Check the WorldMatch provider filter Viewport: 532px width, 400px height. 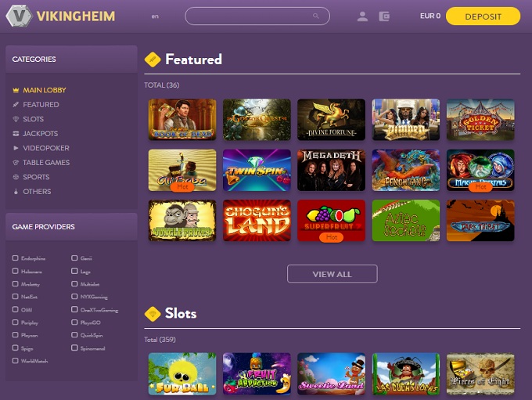click(16, 361)
